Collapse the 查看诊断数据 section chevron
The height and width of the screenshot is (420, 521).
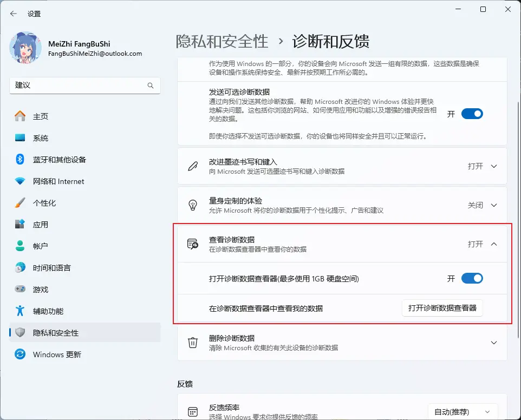[493, 244]
